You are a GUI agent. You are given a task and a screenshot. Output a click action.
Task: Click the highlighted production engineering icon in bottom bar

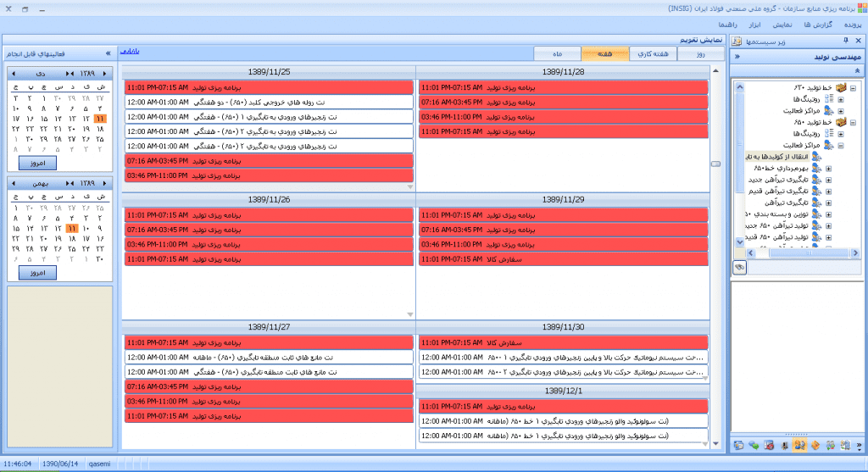[x=798, y=445]
